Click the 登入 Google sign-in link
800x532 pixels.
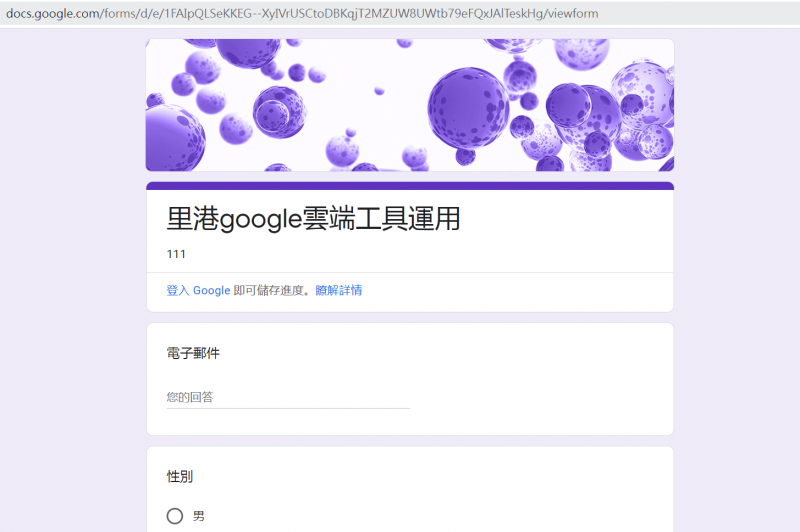(198, 290)
